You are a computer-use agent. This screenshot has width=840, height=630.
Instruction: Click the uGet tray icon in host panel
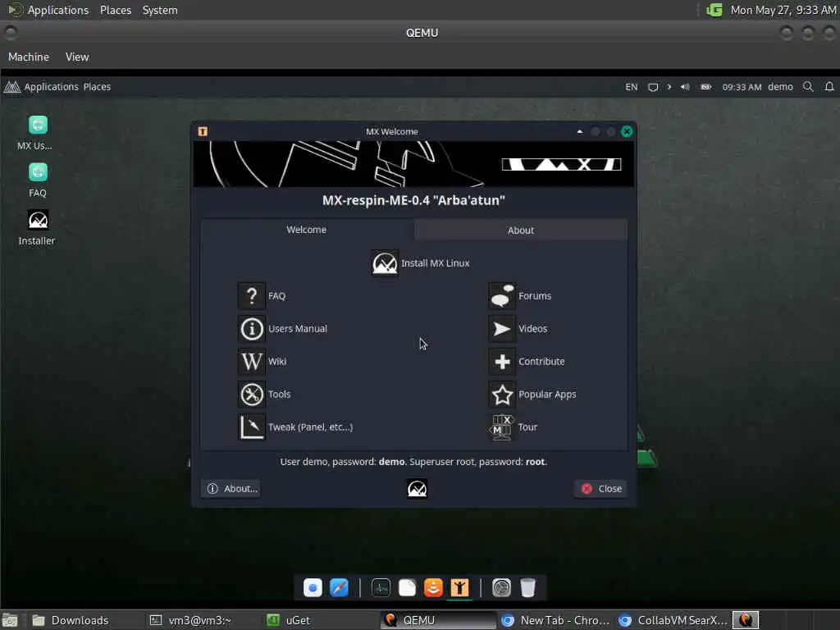pos(714,10)
